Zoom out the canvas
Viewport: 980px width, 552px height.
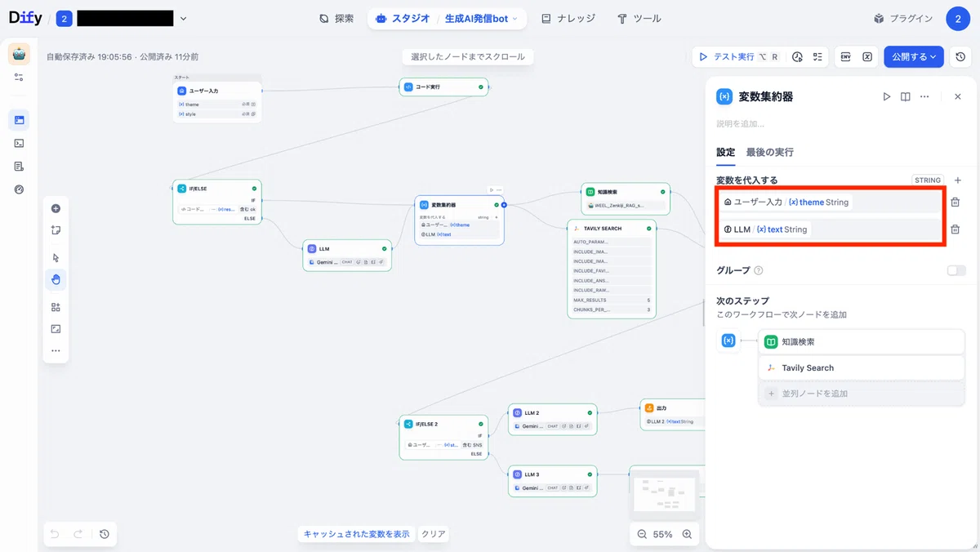coord(642,534)
